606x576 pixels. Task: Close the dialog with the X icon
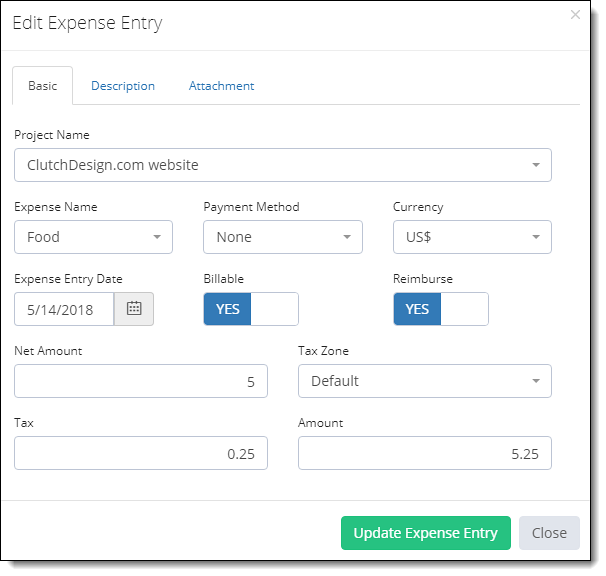pyautogui.click(x=575, y=15)
